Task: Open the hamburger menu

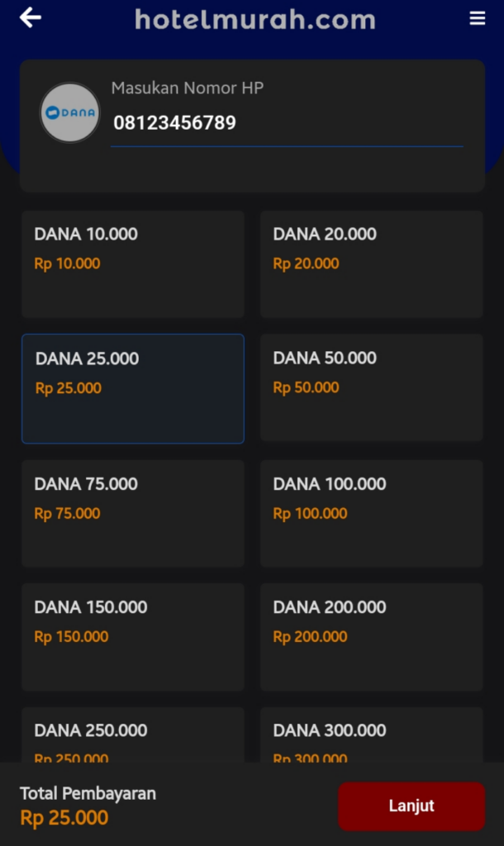Action: (x=478, y=17)
